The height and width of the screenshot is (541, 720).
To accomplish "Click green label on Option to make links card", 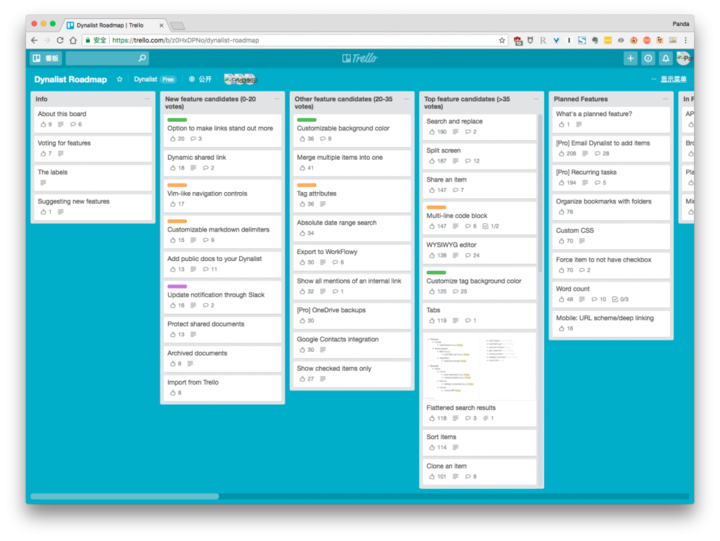I will click(177, 120).
